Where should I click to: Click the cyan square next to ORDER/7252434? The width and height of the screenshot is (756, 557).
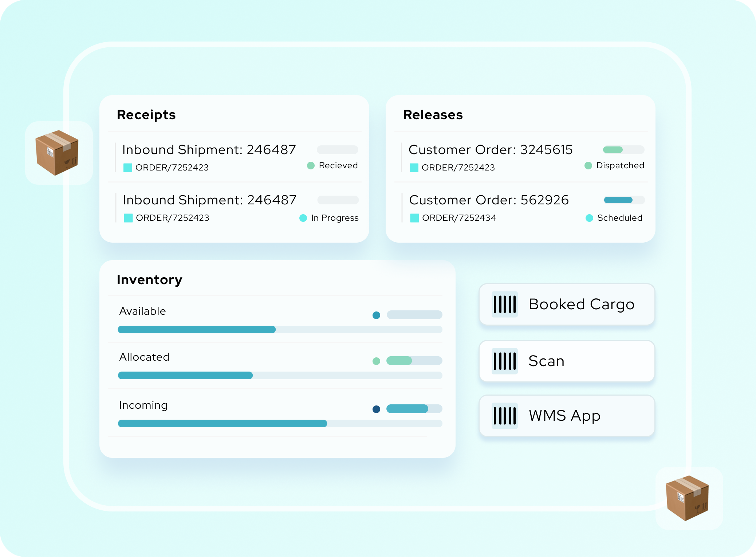[414, 218]
